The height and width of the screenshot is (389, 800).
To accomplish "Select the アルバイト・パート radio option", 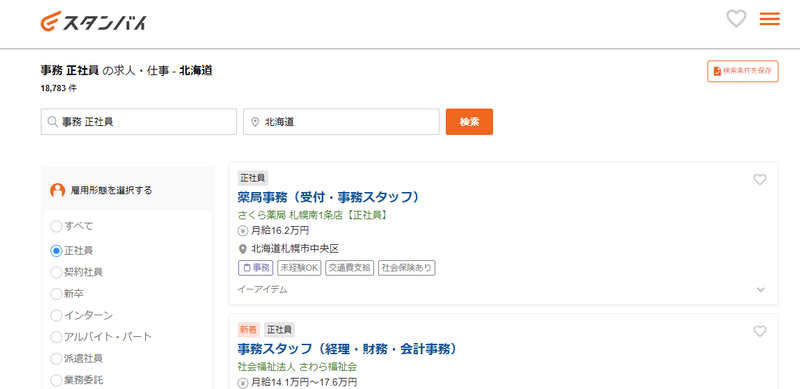I will click(x=56, y=337).
